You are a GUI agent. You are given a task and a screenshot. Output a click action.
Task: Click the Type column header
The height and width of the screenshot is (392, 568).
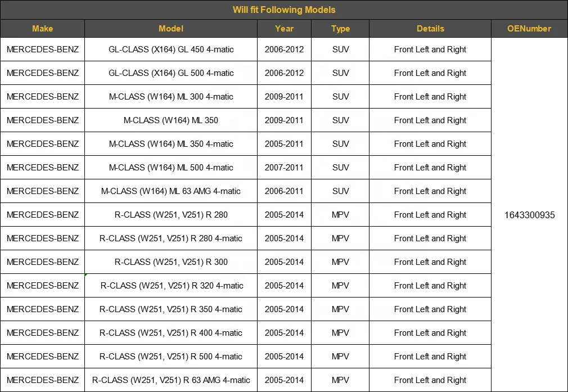coord(340,29)
